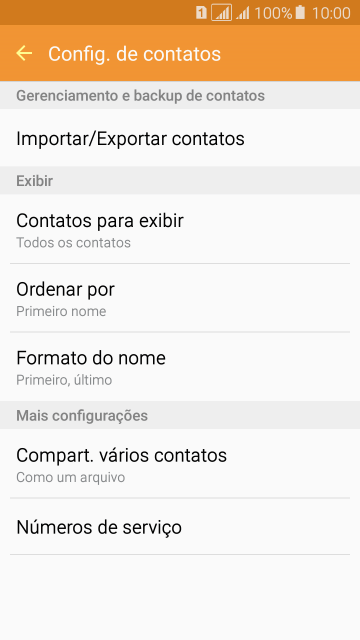Screen dimensions: 360x640
Task: Tap the back arrow in the header
Action: coord(24,53)
